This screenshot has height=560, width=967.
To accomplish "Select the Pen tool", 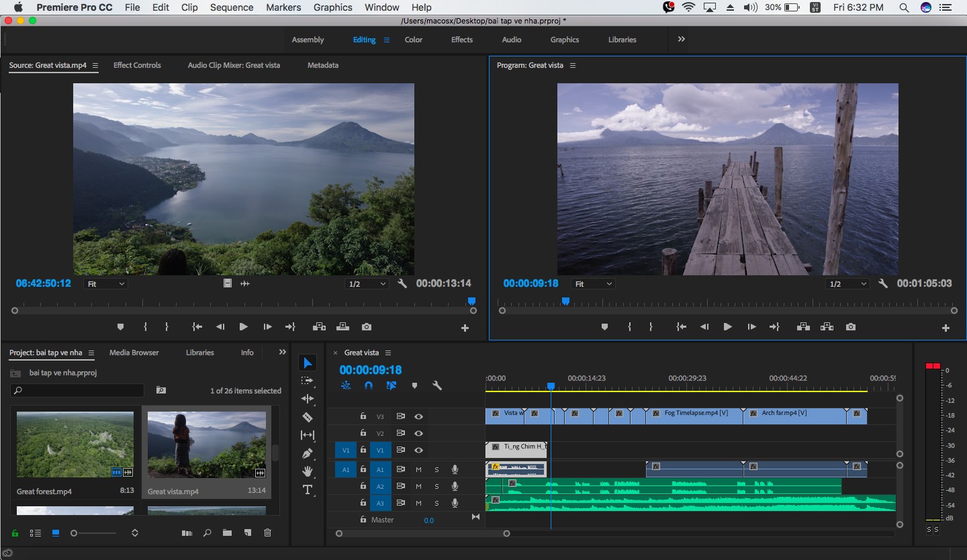I will [308, 453].
